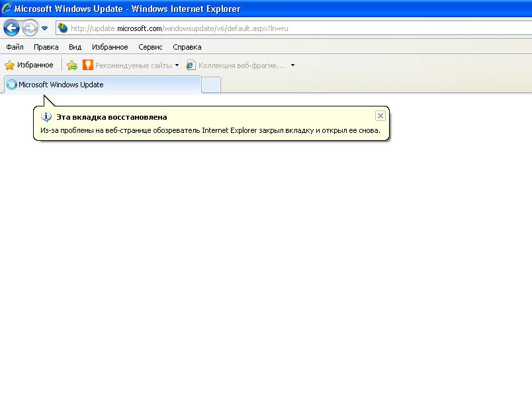Viewport: 532px width, 400px height.
Task: Click the Windows Update site icon in address bar
Action: 63,28
